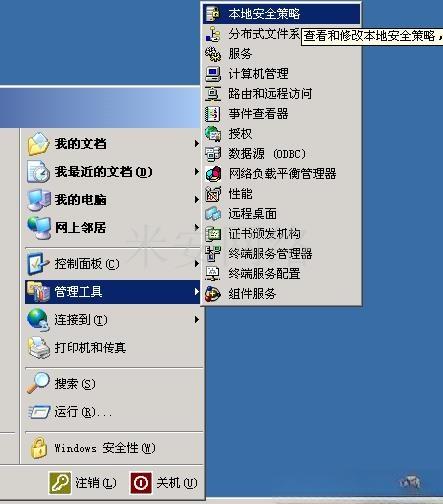Open the 远程桌面 icon
This screenshot has width=443, height=504.
tap(213, 214)
